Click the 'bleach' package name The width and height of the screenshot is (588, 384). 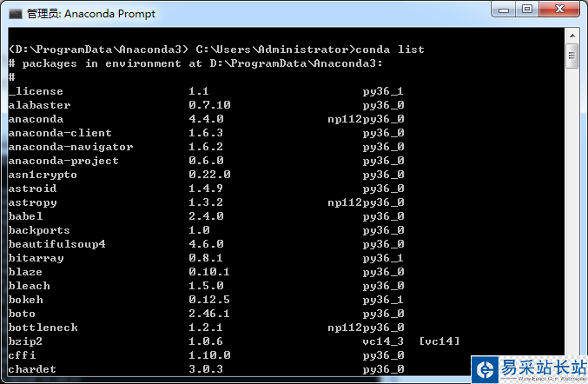pos(30,286)
